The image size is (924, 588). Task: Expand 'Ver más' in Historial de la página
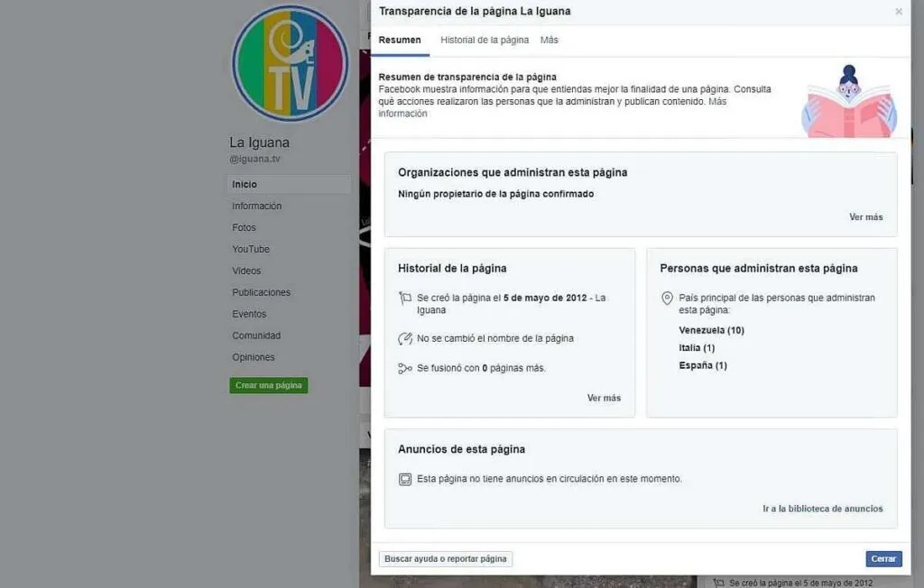click(604, 399)
